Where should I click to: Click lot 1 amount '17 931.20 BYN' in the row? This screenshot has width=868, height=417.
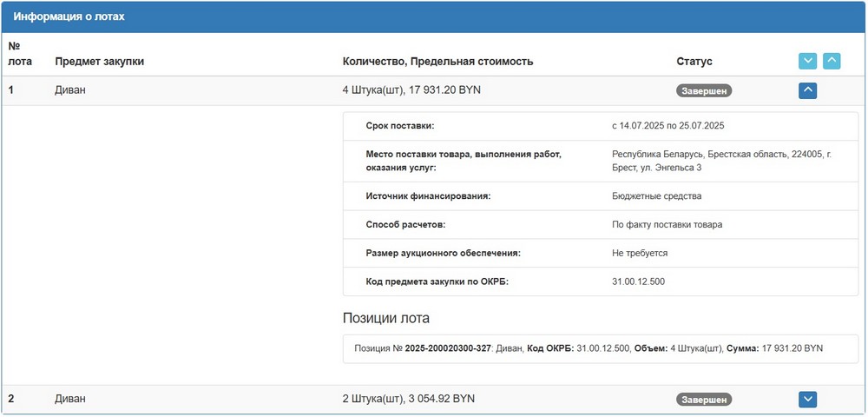point(444,89)
